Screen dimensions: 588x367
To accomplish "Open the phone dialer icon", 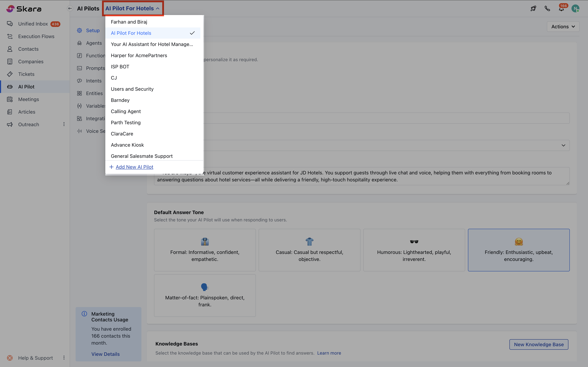I will tap(547, 9).
